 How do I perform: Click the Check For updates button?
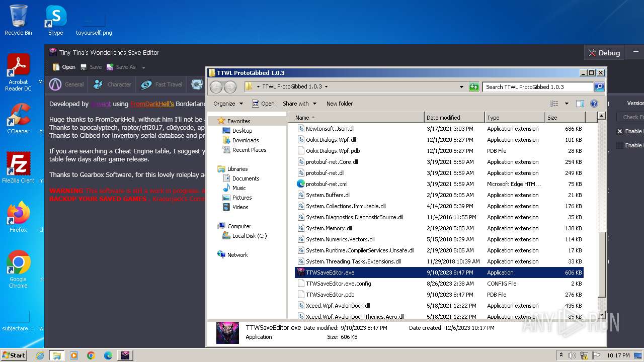[630, 117]
